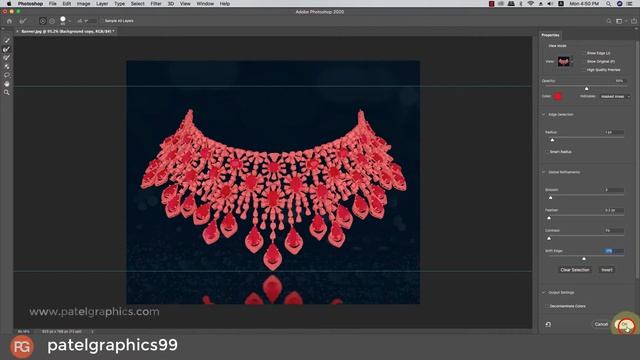Toggle High Quality Preview checkbox
Viewport: 640px width, 360px height.
click(x=584, y=70)
